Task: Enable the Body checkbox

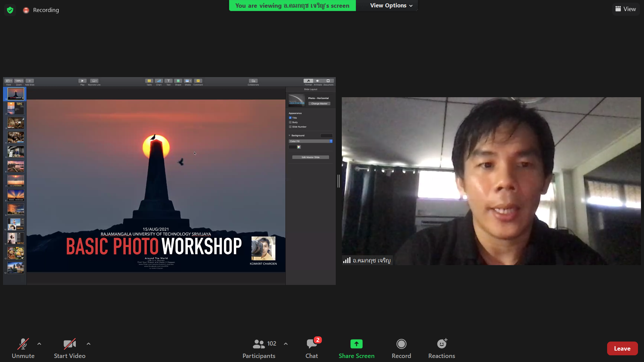Action: (x=290, y=122)
